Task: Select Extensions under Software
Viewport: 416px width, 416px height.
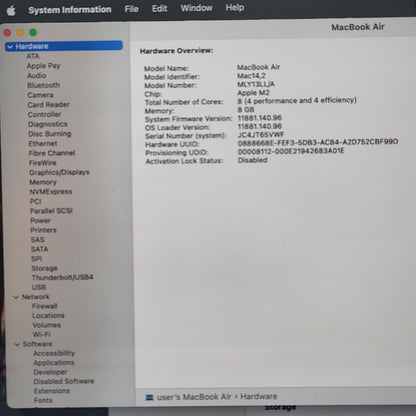Action: point(52,391)
